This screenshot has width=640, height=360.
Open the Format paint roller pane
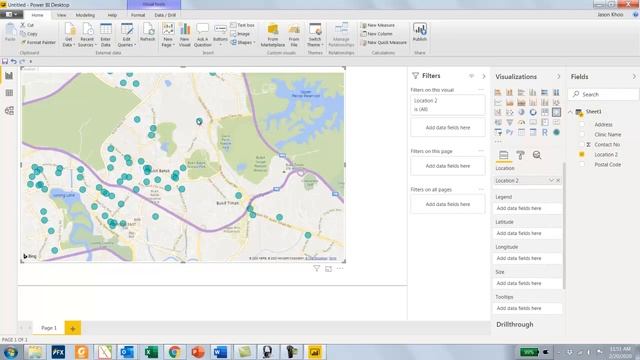[520, 155]
